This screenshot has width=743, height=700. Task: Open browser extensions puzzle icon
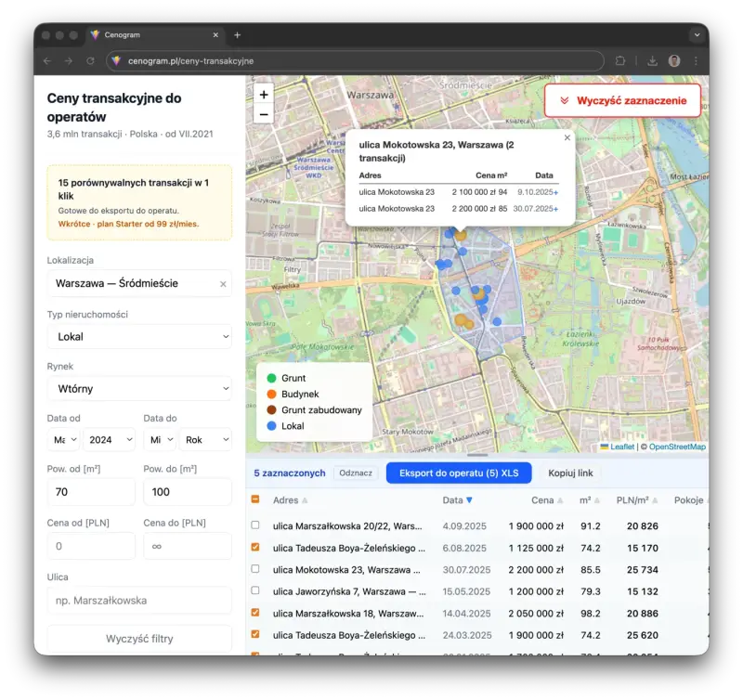coord(620,60)
